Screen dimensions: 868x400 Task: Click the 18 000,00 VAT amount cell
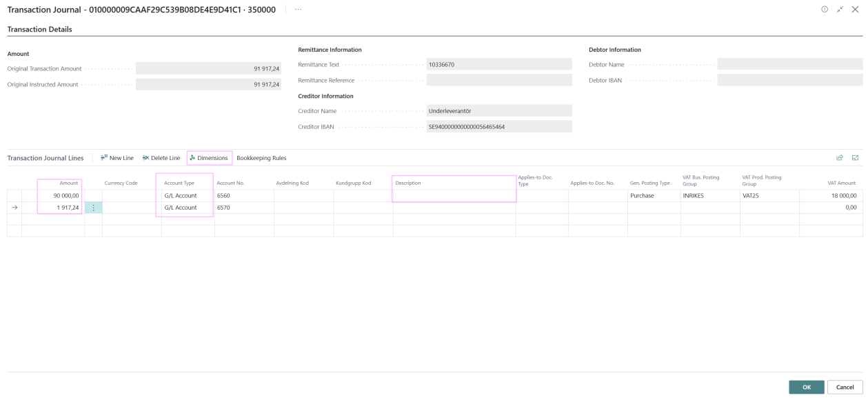coord(831,196)
